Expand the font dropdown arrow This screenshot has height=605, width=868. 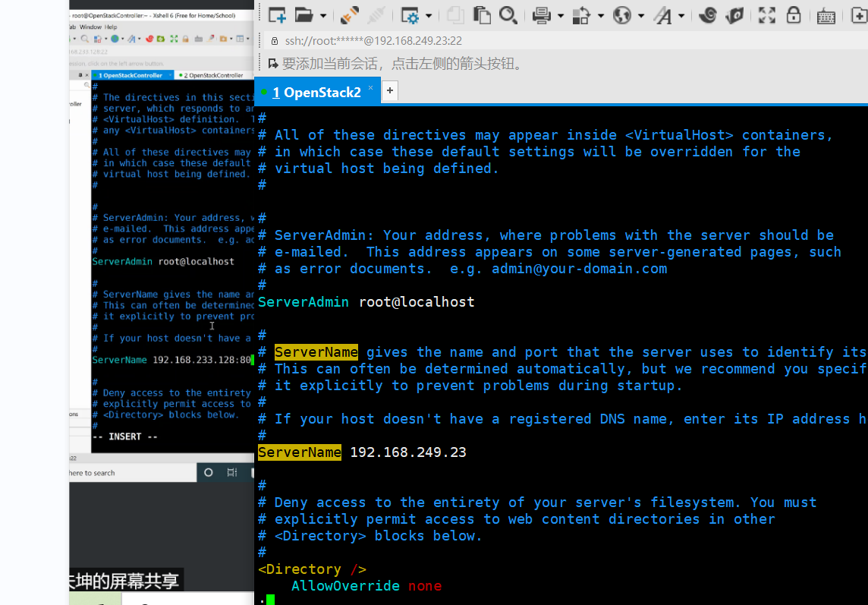pos(681,16)
